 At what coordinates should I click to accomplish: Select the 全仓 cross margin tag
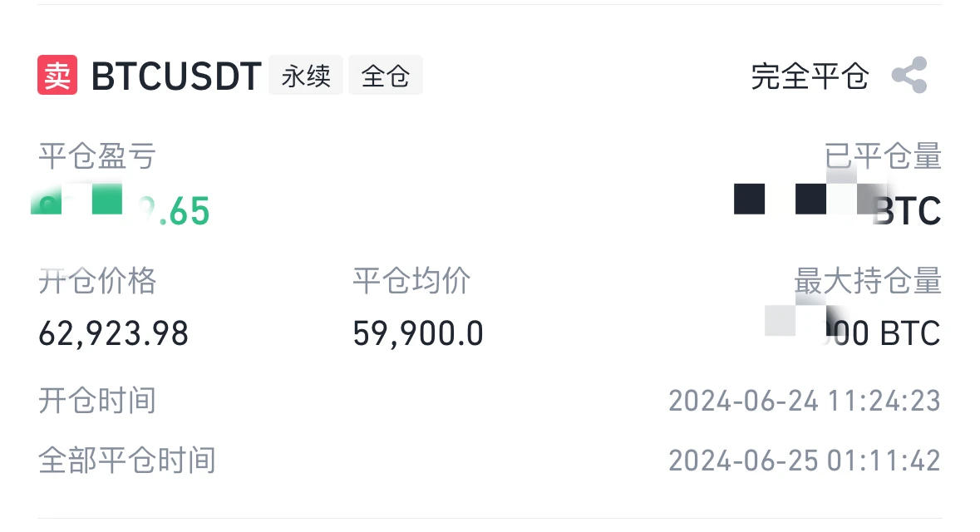click(386, 76)
